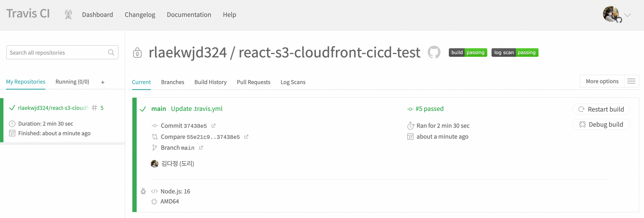Click the clock icon beside Duration
The width and height of the screenshot is (644, 218).
[x=12, y=124]
